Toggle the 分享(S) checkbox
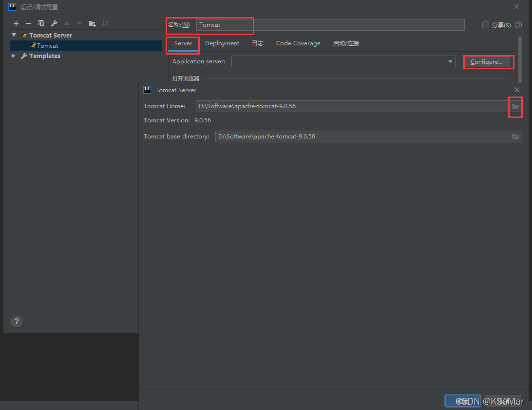The width and height of the screenshot is (532, 410). click(x=486, y=25)
